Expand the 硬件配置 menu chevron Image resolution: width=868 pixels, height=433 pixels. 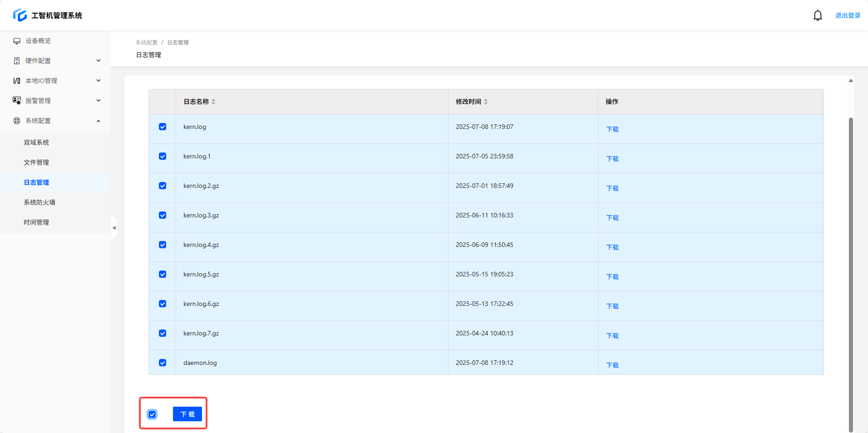point(99,61)
